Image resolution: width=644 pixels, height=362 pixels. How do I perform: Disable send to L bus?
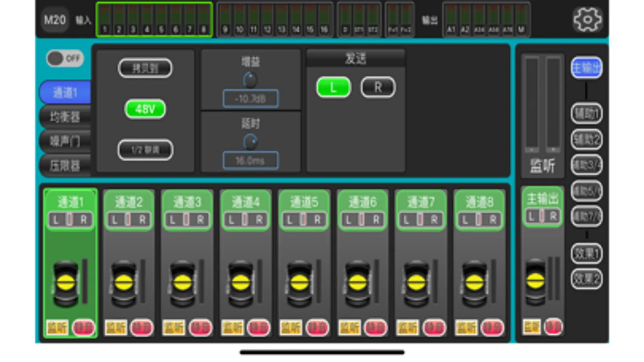click(333, 87)
